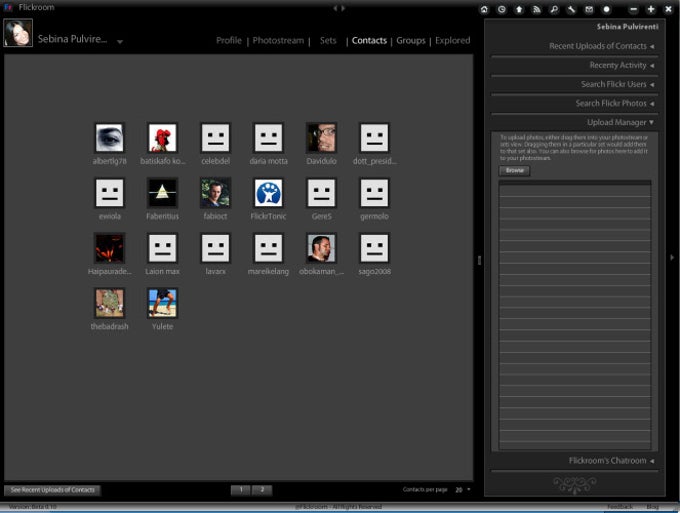
Task: Open Sebina Pulvirenti's profile avatar
Action: pyautogui.click(x=18, y=33)
